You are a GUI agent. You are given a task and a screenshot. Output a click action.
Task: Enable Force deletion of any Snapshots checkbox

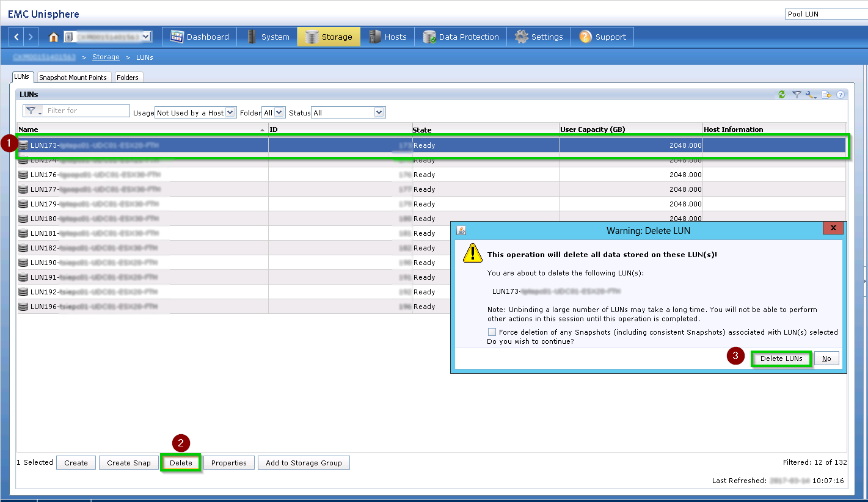(492, 332)
